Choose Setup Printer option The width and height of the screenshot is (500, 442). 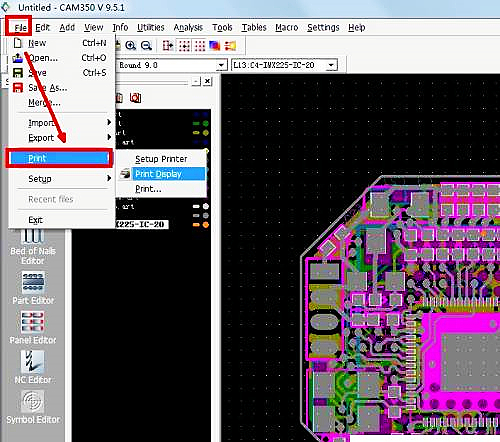coord(161,159)
